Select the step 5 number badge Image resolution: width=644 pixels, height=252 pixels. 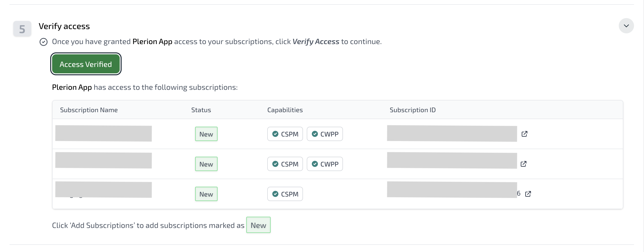pos(22,29)
